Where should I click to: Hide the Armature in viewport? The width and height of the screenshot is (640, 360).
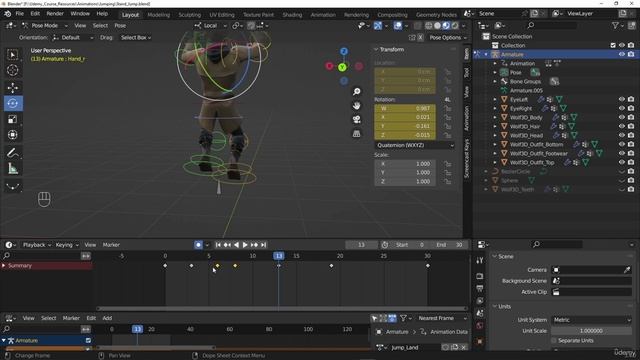622,54
